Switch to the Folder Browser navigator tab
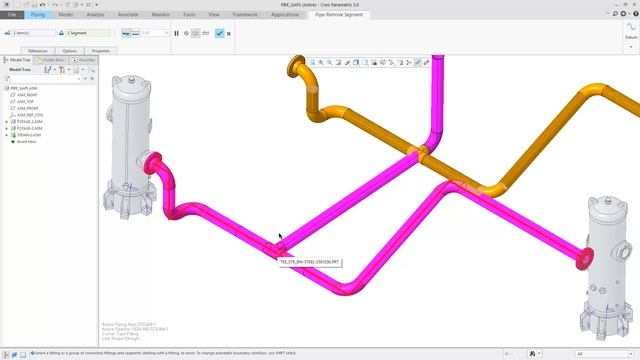The image size is (640, 360). click(x=51, y=60)
